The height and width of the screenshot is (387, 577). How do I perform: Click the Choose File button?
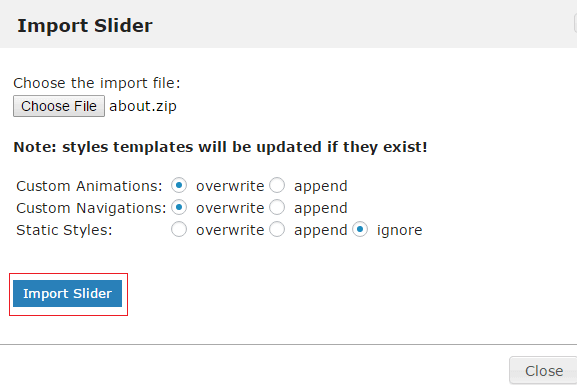pyautogui.click(x=59, y=106)
